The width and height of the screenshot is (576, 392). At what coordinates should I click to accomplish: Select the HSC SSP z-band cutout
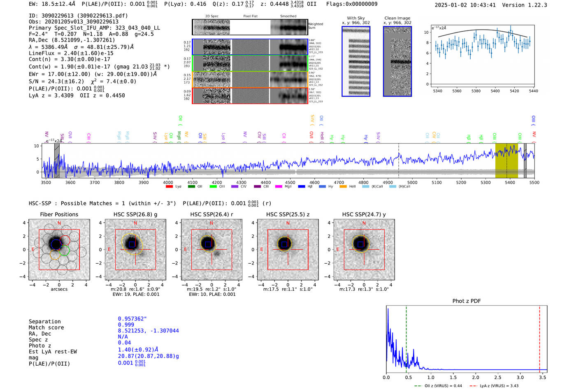tap(288, 250)
